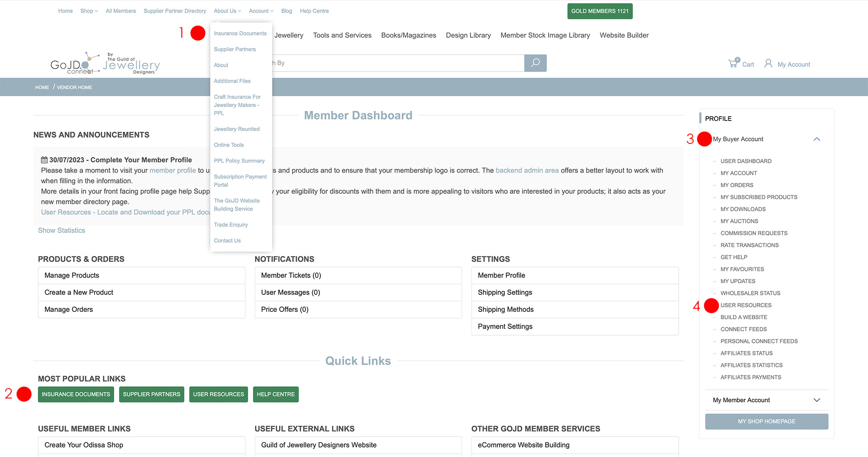Viewport: 868px width, 457px height.
Task: Open Create a New Product
Action: (x=141, y=292)
